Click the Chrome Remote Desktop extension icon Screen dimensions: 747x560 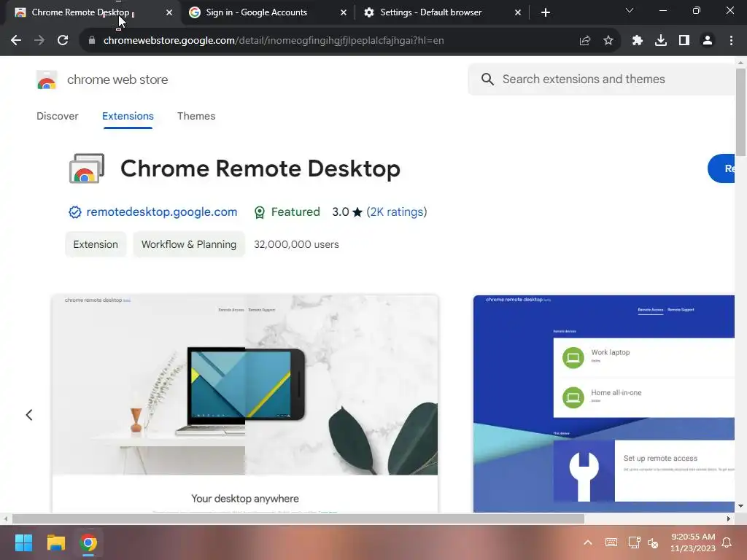click(87, 168)
